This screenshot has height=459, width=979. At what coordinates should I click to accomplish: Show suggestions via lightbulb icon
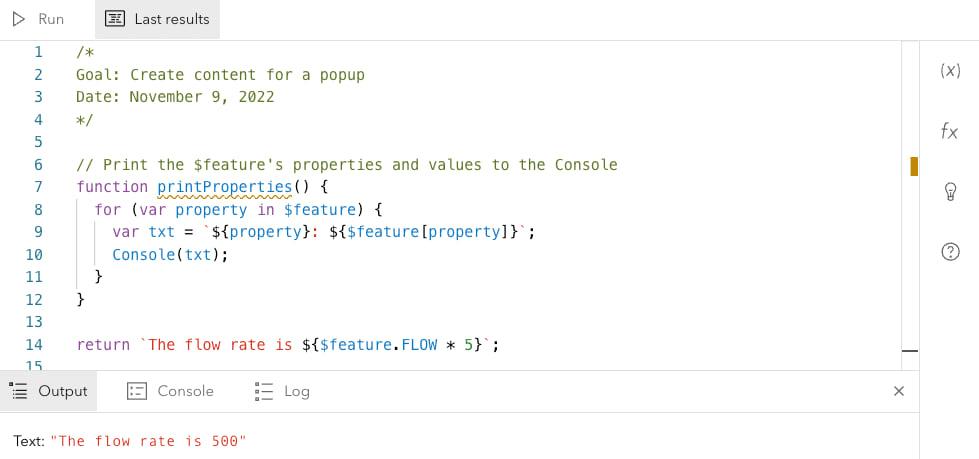click(x=950, y=192)
